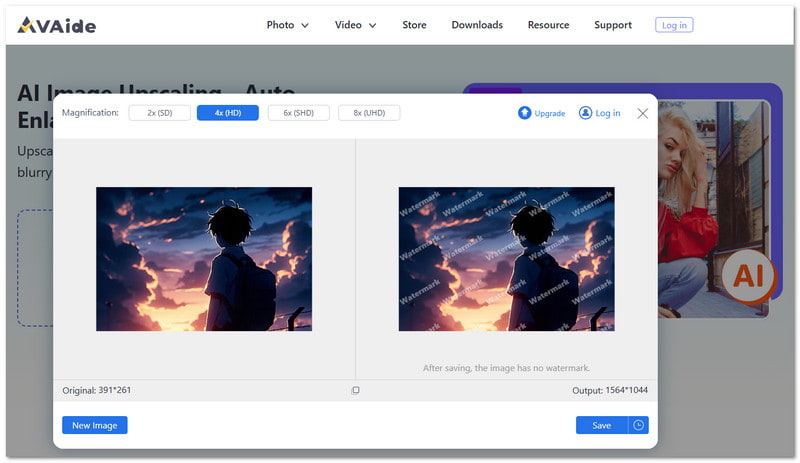Image resolution: width=800 pixels, height=463 pixels.
Task: Close the upscaling dialog with the X
Action: pos(643,113)
